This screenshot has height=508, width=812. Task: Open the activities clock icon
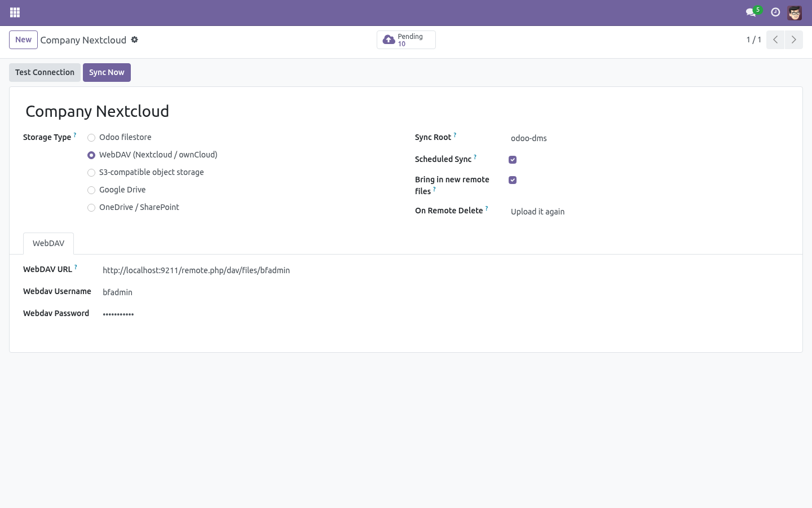(775, 12)
